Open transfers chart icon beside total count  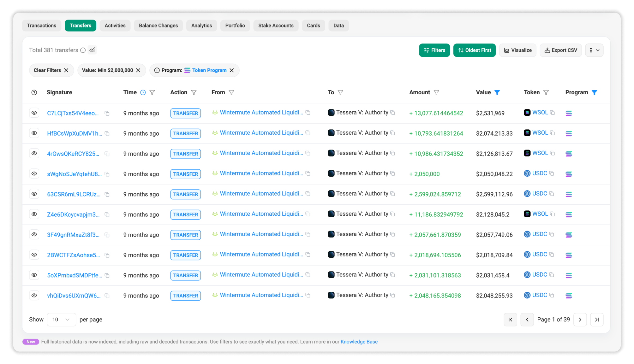click(92, 50)
